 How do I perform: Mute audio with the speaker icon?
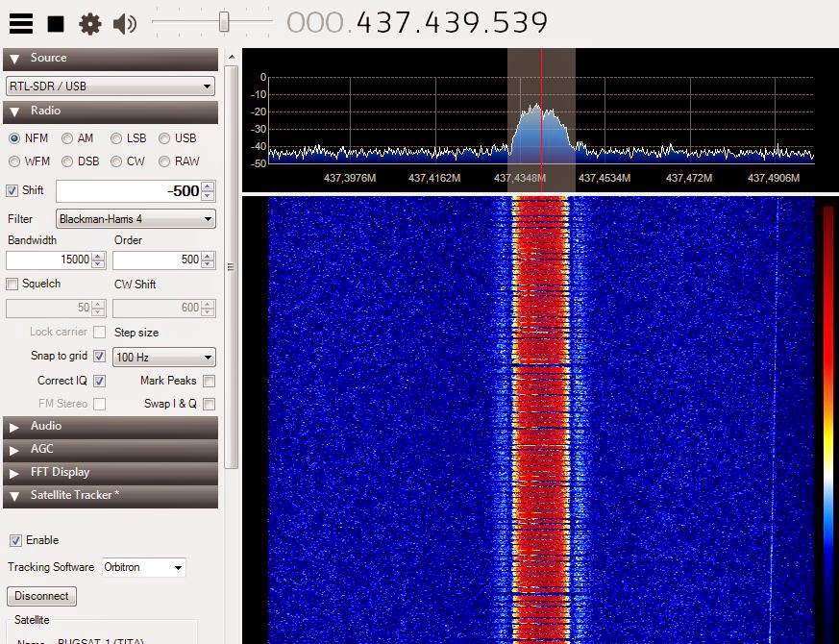pyautogui.click(x=125, y=24)
